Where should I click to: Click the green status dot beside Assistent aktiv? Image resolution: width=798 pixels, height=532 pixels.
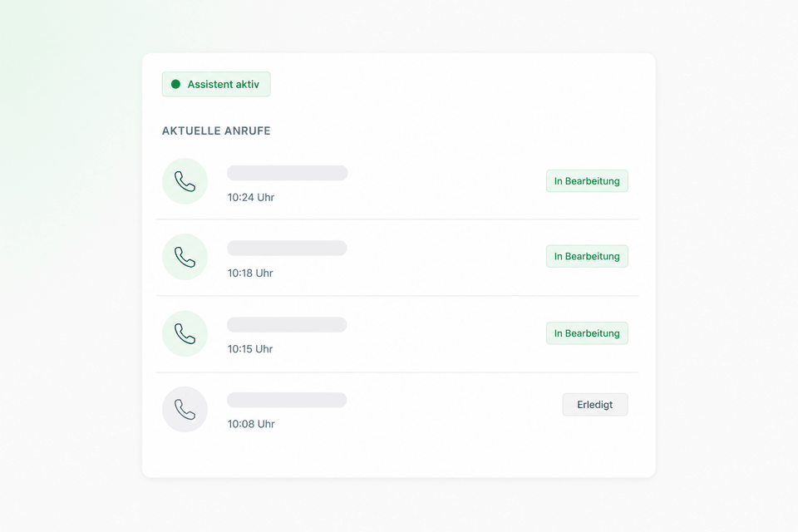click(x=175, y=84)
